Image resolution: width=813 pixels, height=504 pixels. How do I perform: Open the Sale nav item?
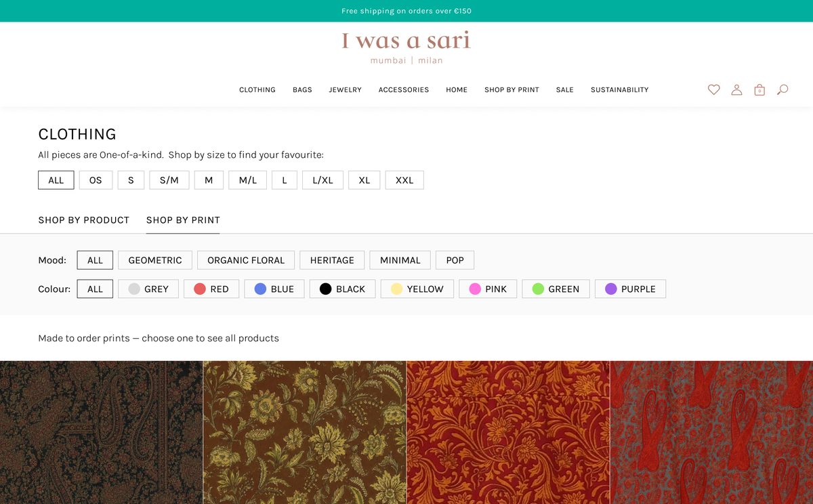(565, 89)
